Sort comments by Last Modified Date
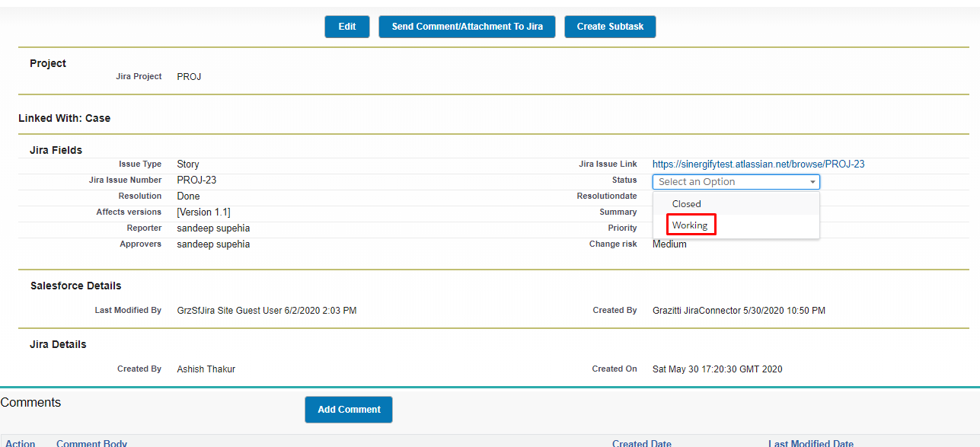980x447 pixels. pyautogui.click(x=810, y=443)
